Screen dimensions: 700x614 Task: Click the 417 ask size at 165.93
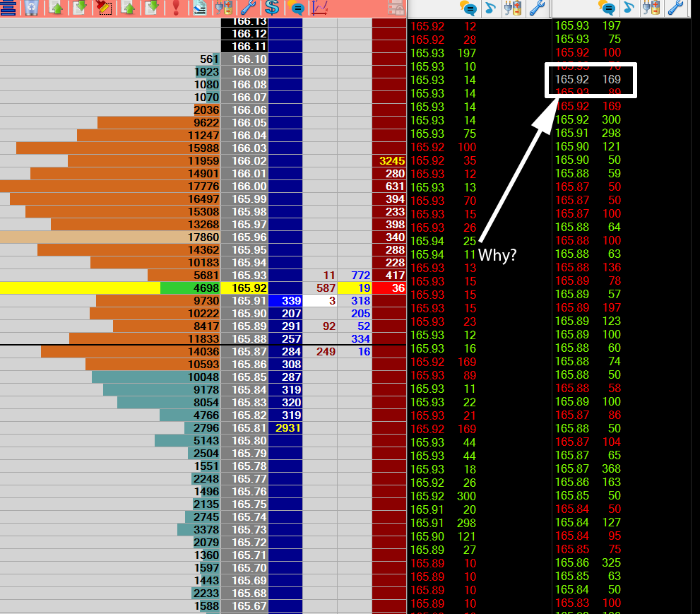389,275
